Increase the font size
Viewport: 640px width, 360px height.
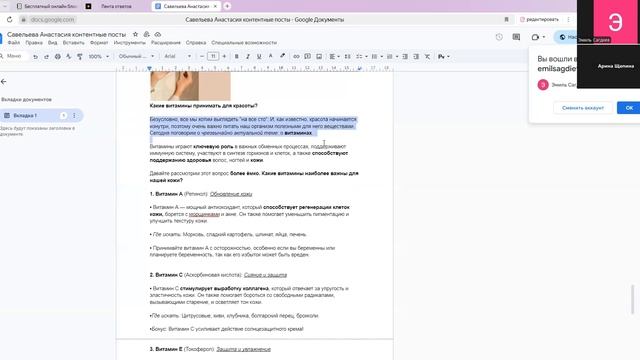pos(224,56)
